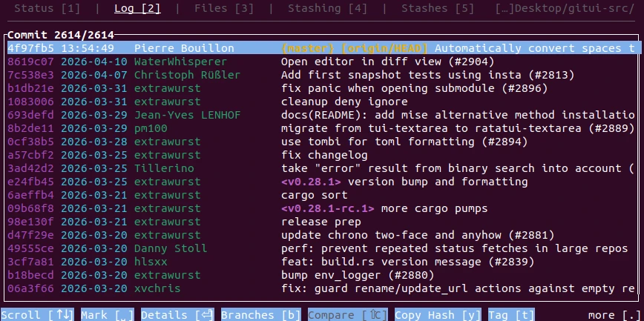The image size is (644, 321).
Task: Click the 13:54:49 timestamp
Action: coord(88,48)
